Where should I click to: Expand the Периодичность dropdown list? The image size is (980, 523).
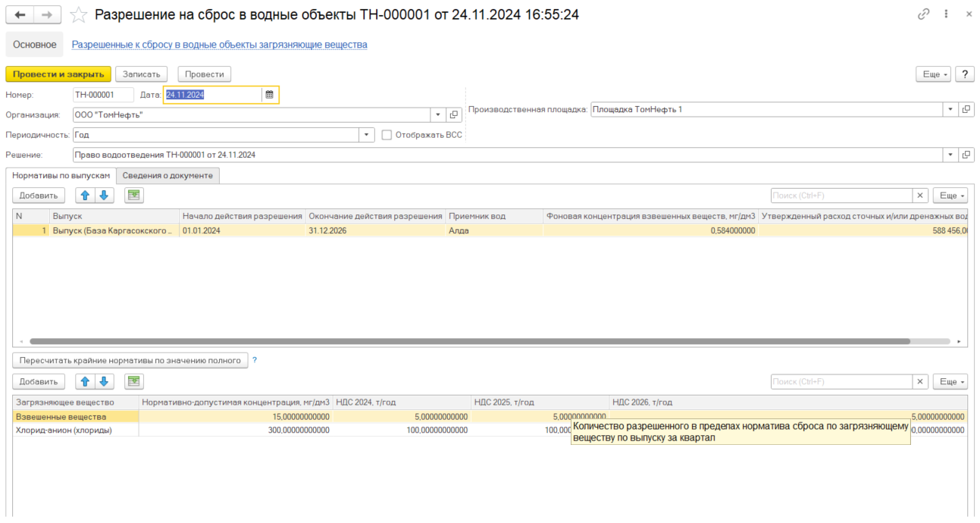367,135
